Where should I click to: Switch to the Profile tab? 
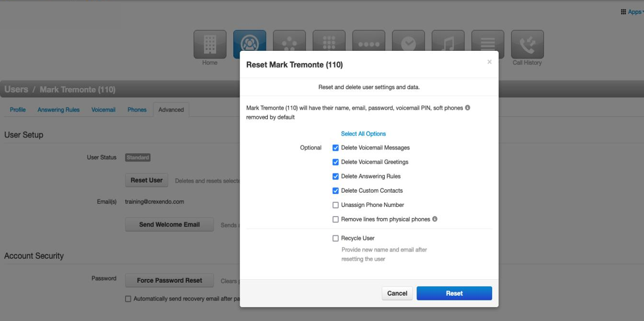click(x=18, y=110)
